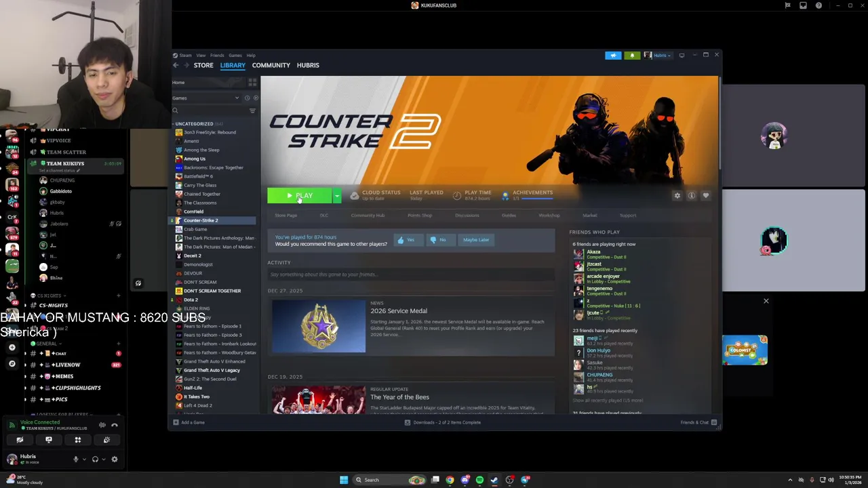Open Discord soundboard button
868x488 pixels.
(x=106, y=440)
